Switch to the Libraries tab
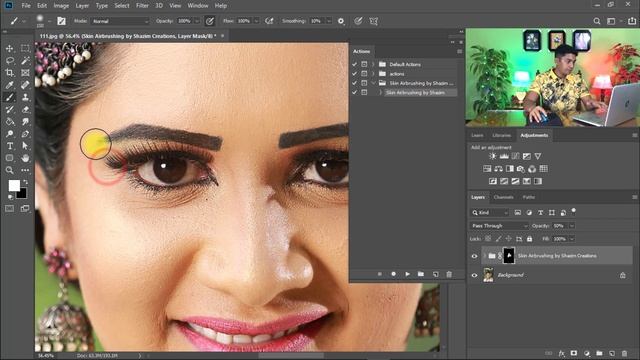 [x=502, y=136]
